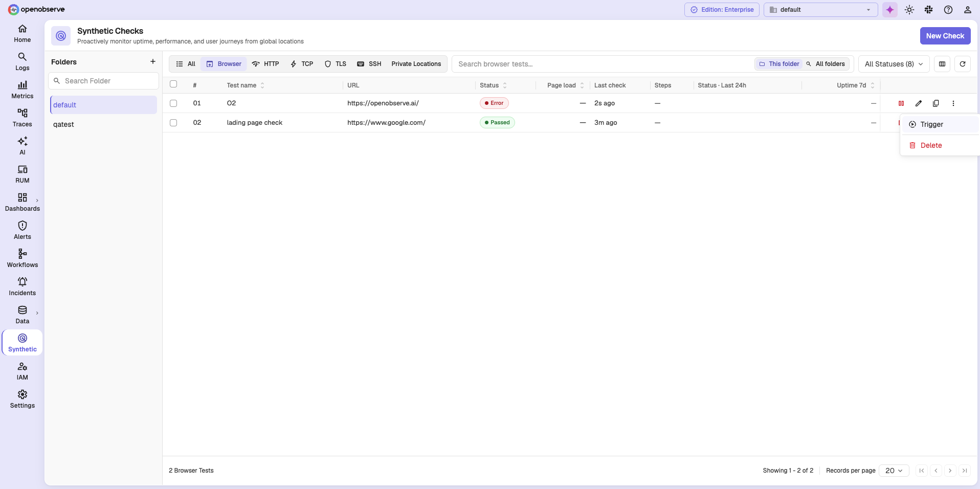Select the TLS tab

click(336, 64)
